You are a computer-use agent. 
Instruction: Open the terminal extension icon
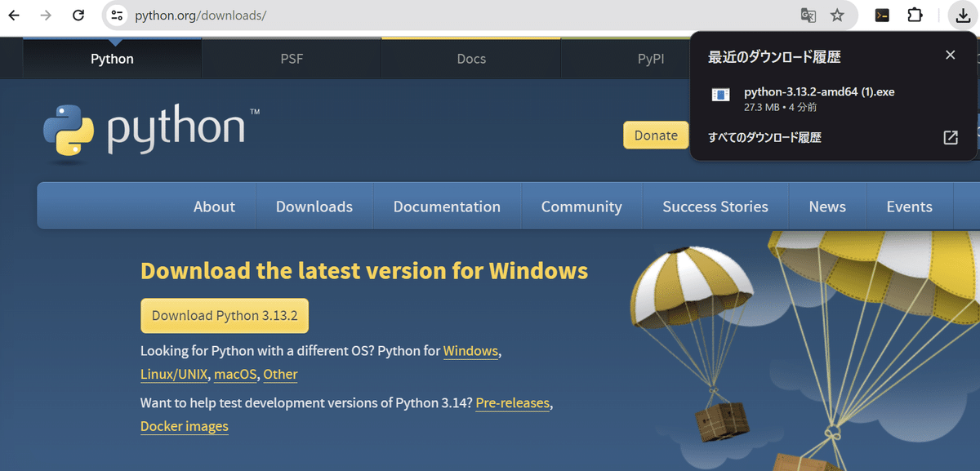[x=882, y=15]
